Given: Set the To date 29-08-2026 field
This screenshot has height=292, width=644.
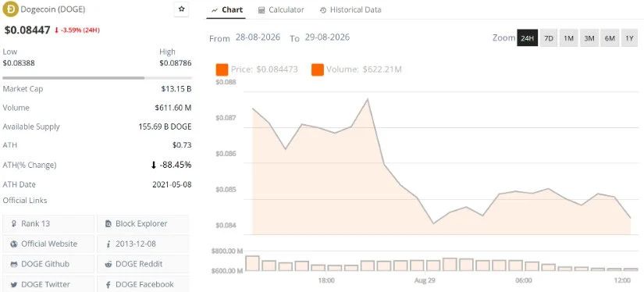Looking at the screenshot, I should click(x=327, y=37).
